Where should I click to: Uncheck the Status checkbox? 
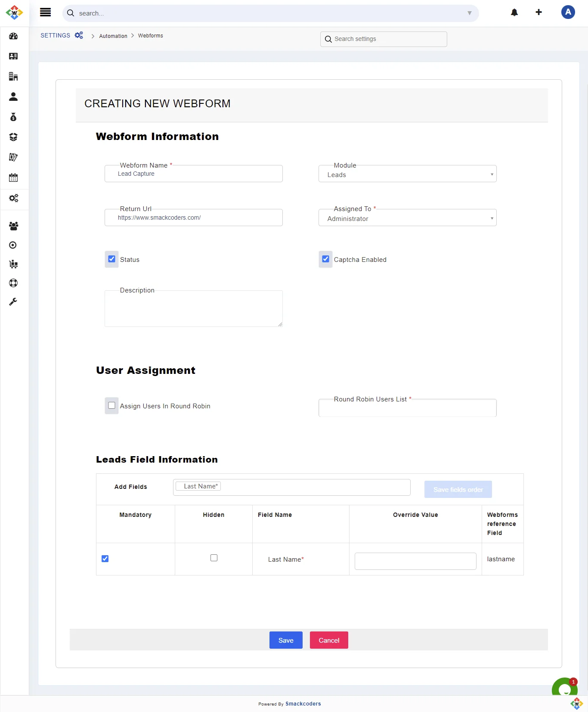click(111, 259)
